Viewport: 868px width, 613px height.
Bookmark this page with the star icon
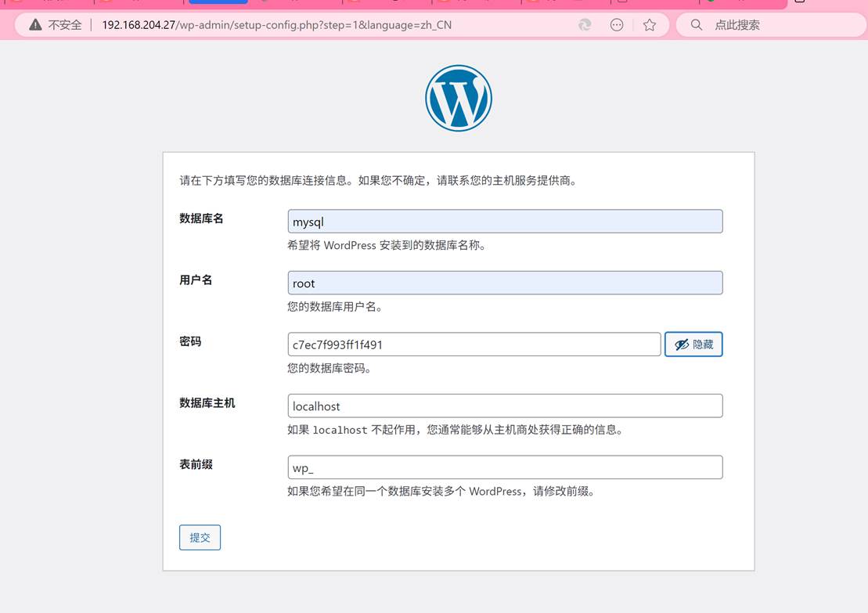coord(650,24)
